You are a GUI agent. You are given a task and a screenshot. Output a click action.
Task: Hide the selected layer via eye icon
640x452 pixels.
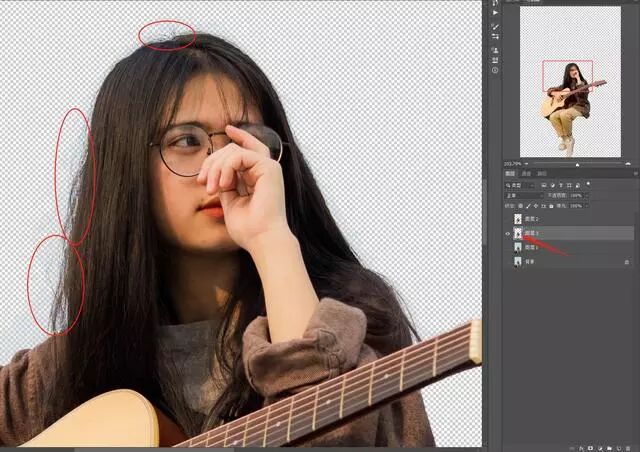tap(508, 234)
